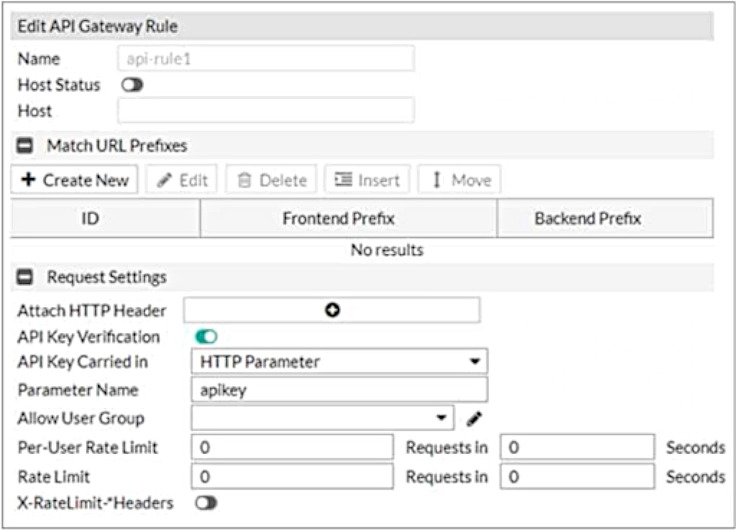Click the Insert button
736x530 pixels.
pos(367,180)
